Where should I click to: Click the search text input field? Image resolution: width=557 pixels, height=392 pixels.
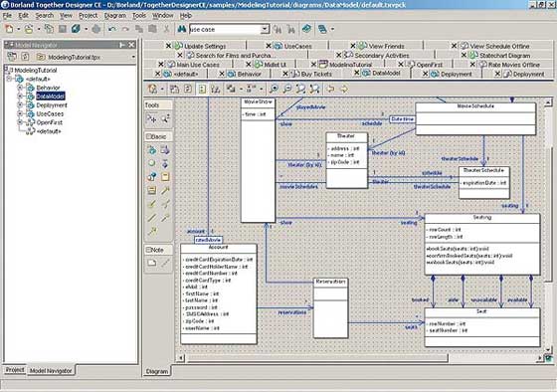click(225, 29)
